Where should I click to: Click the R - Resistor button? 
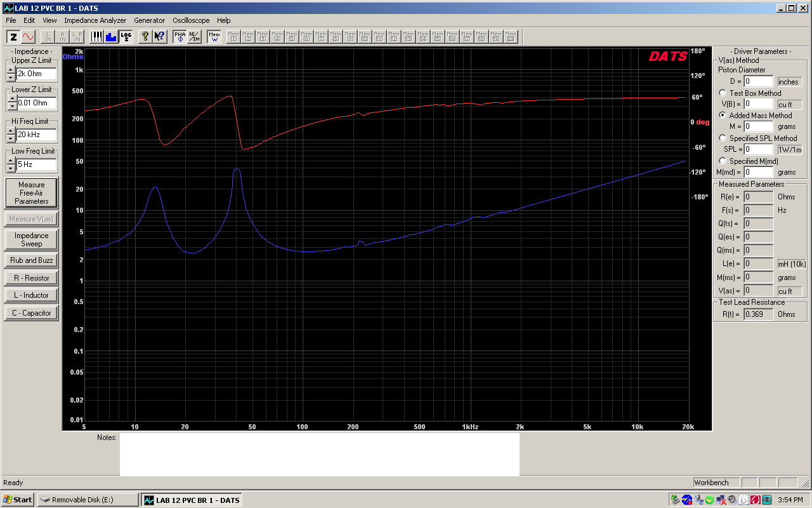pos(31,278)
